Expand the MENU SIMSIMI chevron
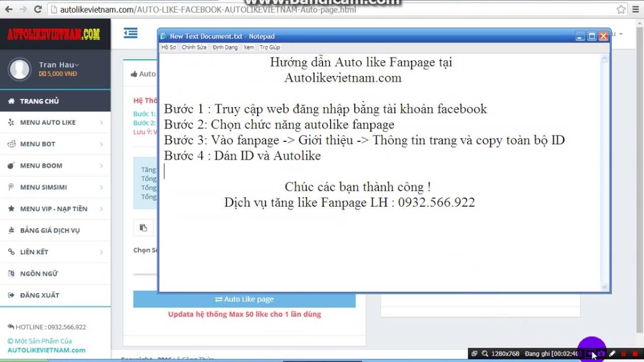 101,187
